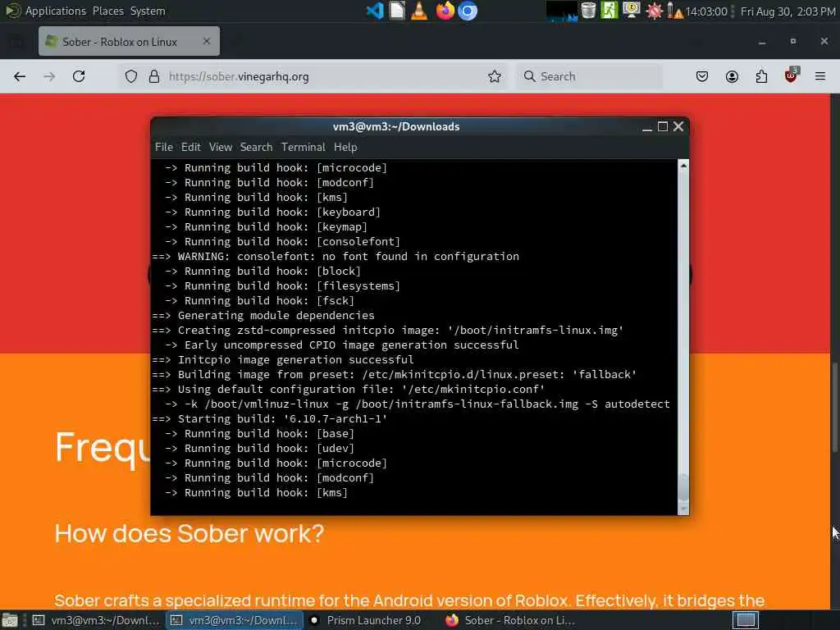Click the Firefox page vertical scrollbar thumb
The image size is (840, 630).
(834, 408)
